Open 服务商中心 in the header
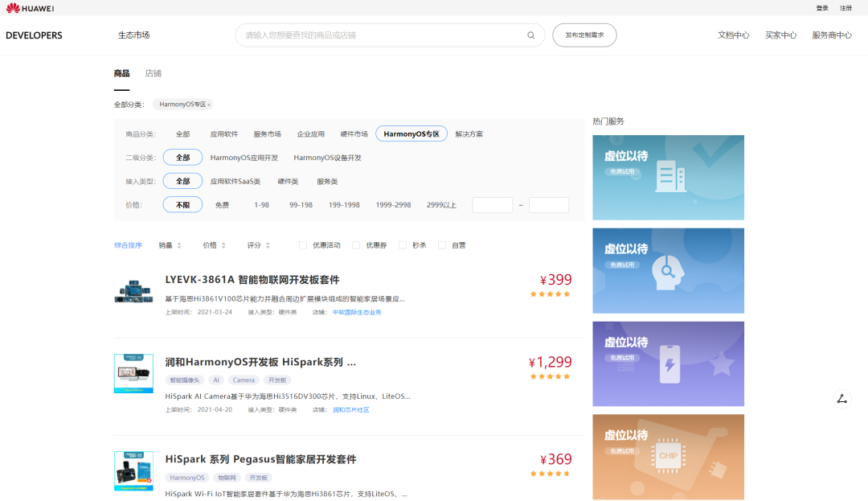This screenshot has height=501, width=868. coord(832,35)
